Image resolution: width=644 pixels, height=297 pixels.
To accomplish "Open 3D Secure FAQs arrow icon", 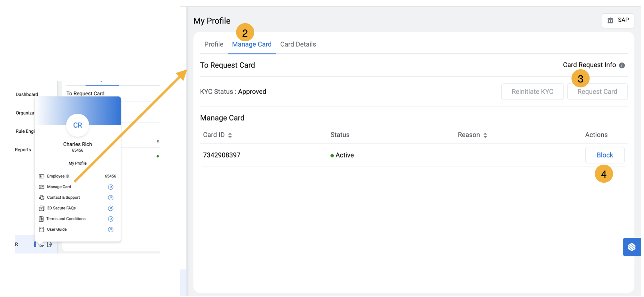I will point(110,208).
